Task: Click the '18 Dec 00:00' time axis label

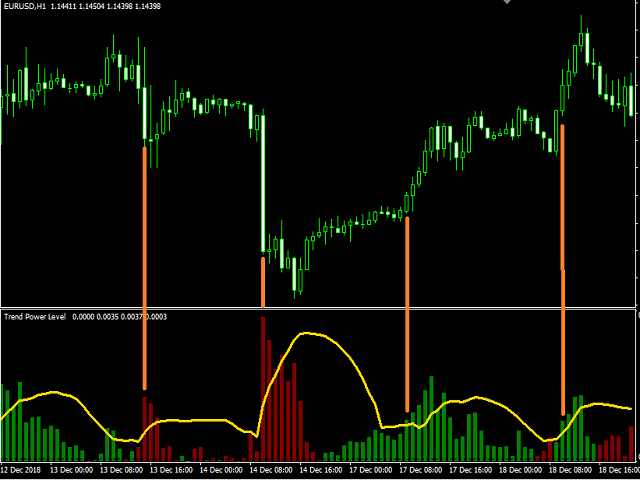Action: (521, 470)
